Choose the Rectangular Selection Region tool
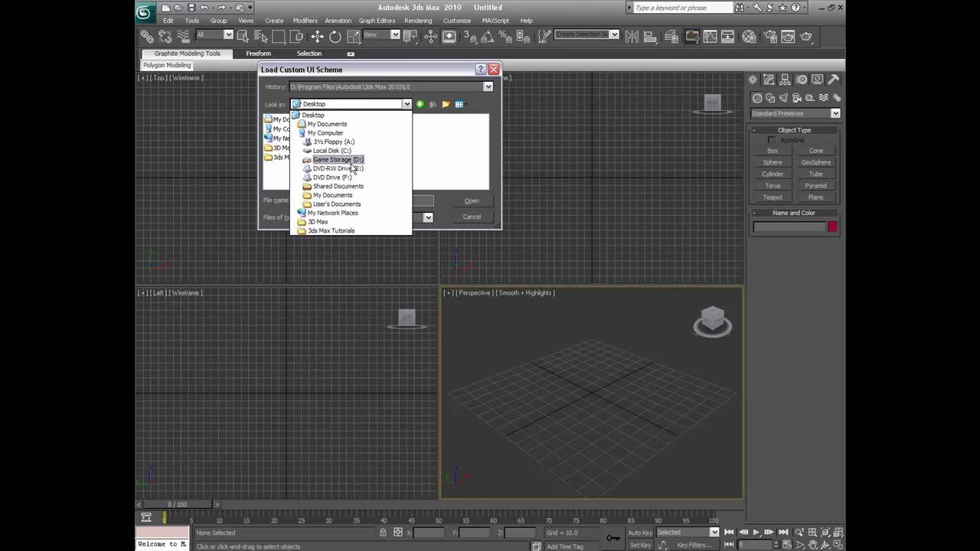Viewport: 980px width, 551px height. point(279,36)
